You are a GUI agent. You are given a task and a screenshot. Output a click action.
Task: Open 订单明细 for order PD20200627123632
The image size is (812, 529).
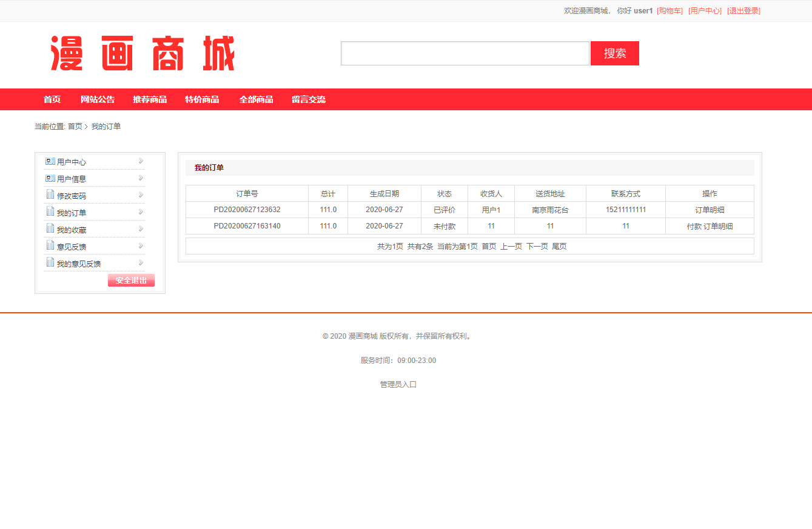click(x=710, y=210)
